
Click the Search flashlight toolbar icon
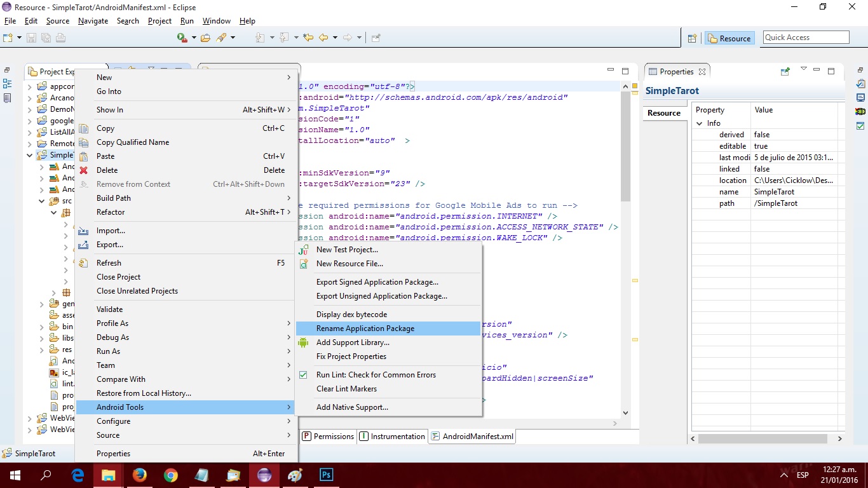[x=222, y=37]
